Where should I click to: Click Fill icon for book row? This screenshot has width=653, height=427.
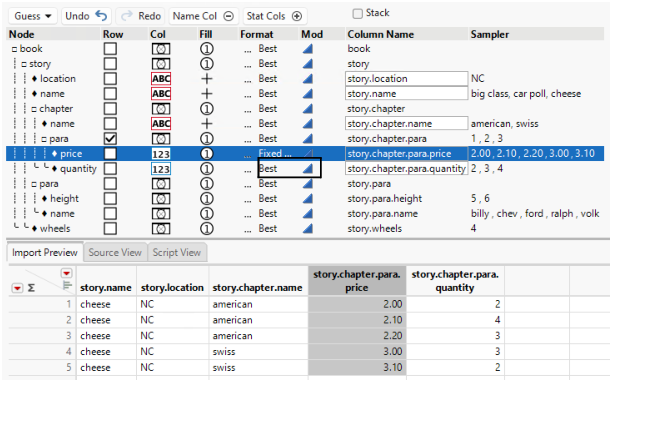[x=207, y=49]
